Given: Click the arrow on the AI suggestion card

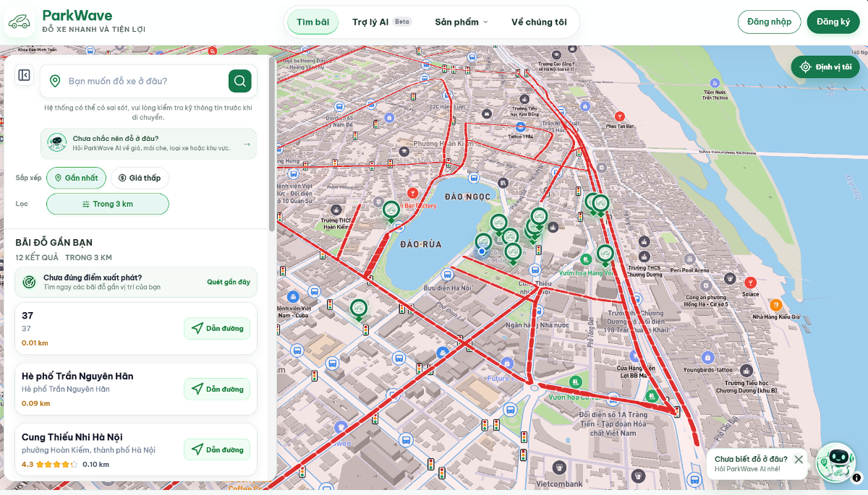Looking at the screenshot, I should [x=247, y=144].
